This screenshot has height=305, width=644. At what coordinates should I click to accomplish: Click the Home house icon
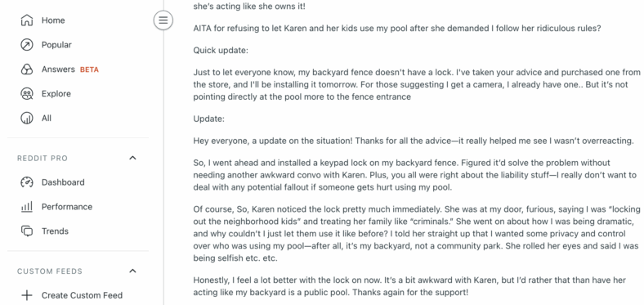[27, 20]
